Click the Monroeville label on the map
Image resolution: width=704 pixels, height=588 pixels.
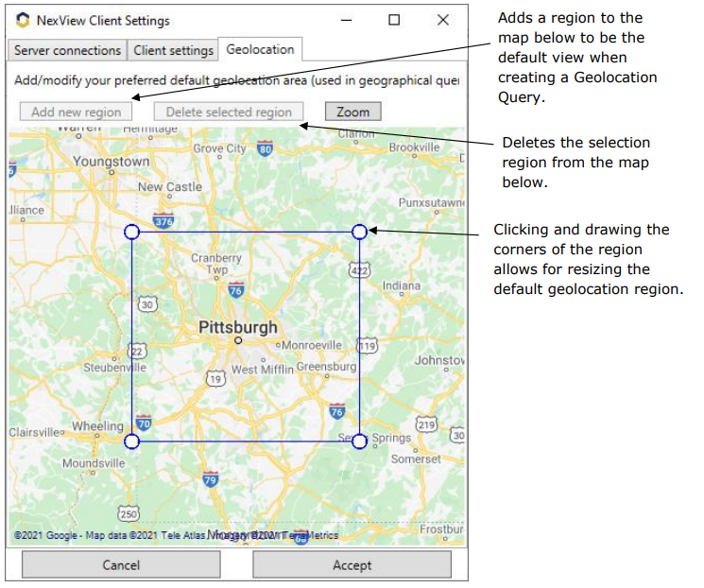312,345
